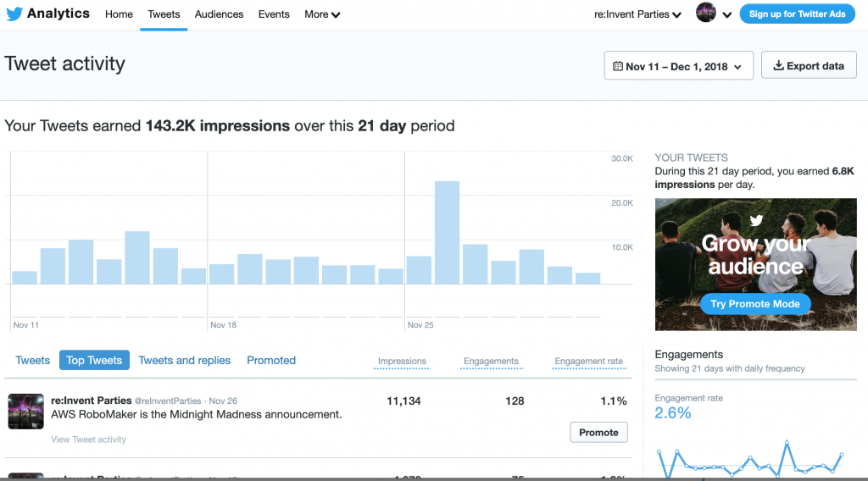Open the Events page
The image size is (868, 481).
pos(274,14)
